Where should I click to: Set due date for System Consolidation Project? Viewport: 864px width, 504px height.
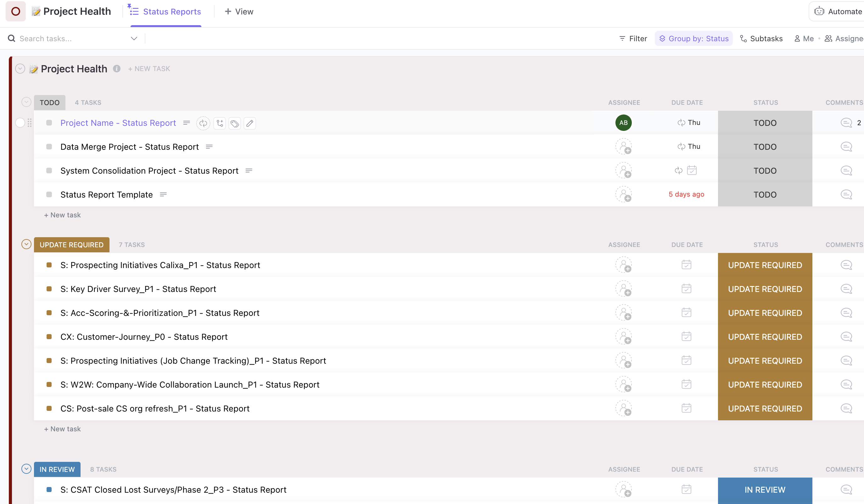pos(692,171)
